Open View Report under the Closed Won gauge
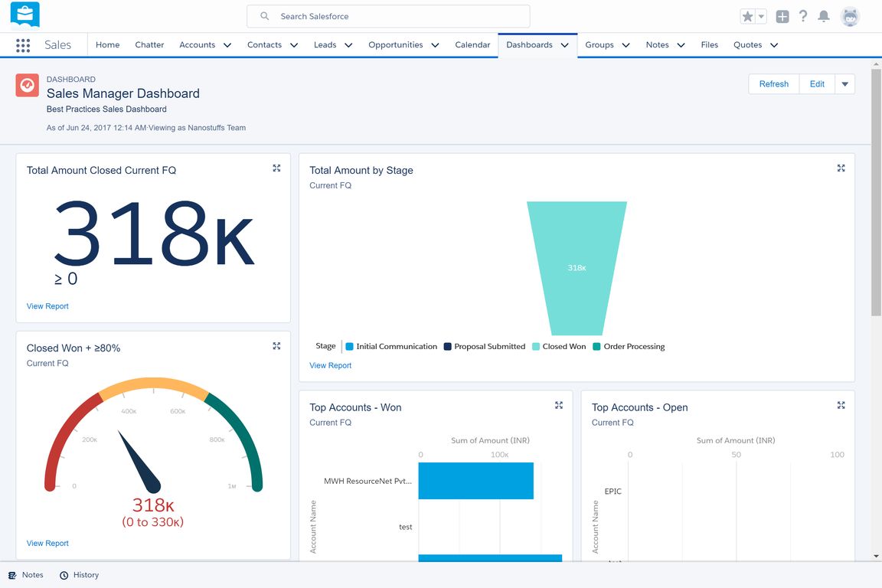Image resolution: width=882 pixels, height=588 pixels. [x=47, y=543]
